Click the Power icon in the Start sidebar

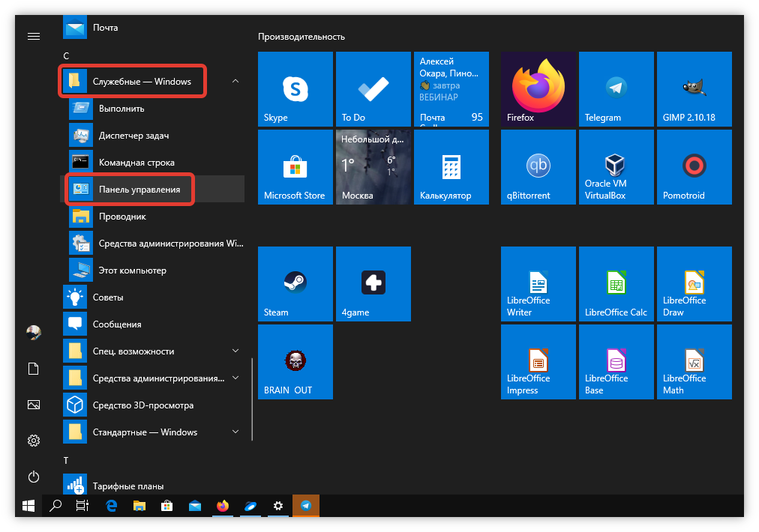34,477
